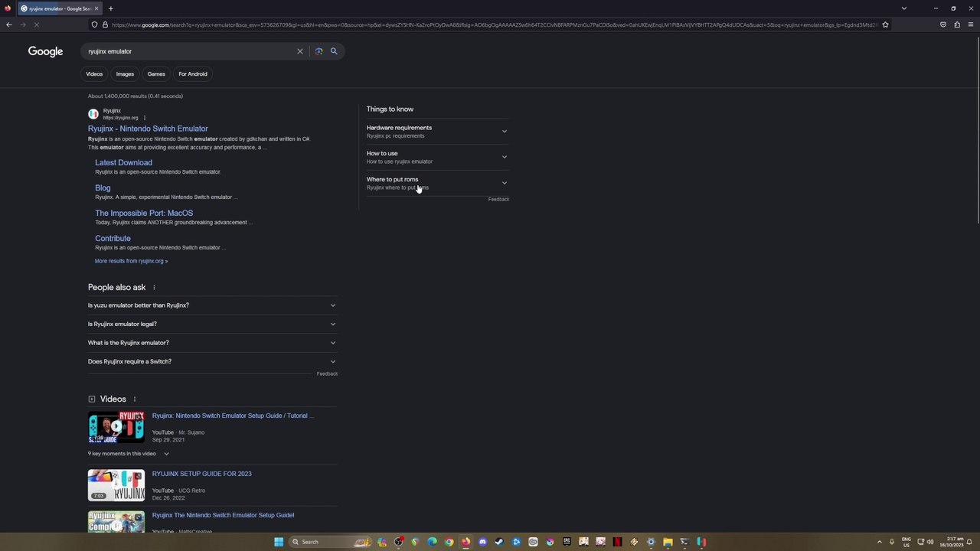Open the Windows Start menu
980x551 pixels.
(x=279, y=542)
